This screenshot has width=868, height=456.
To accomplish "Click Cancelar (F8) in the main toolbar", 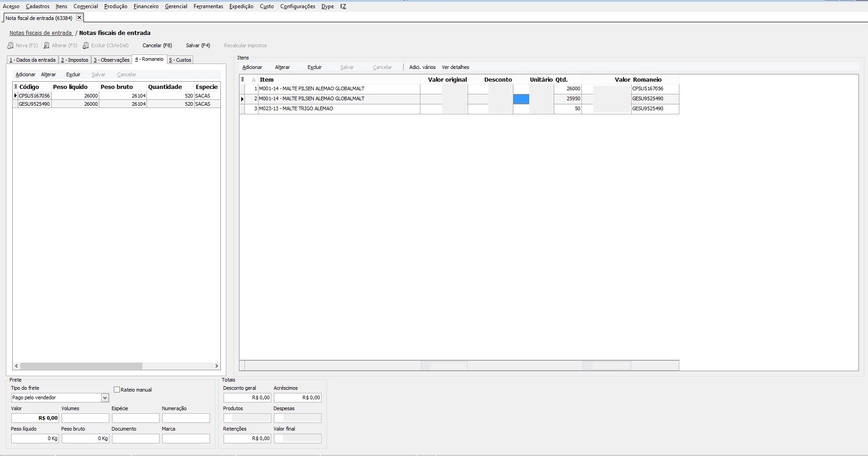I will point(157,45).
